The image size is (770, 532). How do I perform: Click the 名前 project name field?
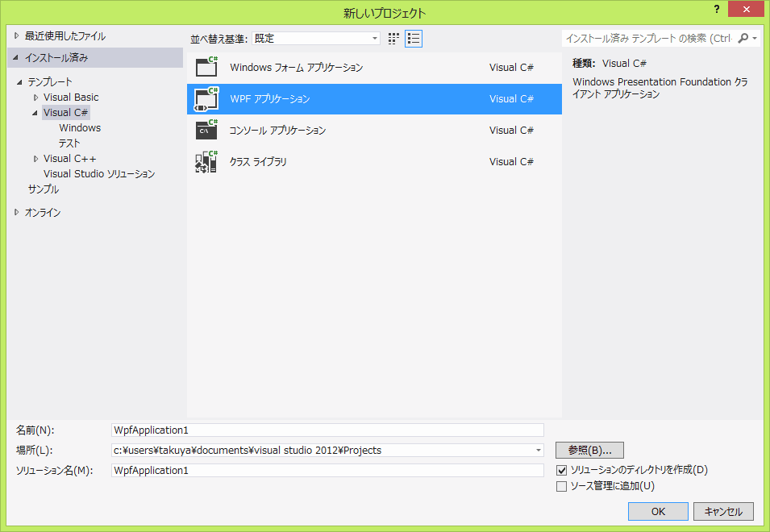[327, 430]
